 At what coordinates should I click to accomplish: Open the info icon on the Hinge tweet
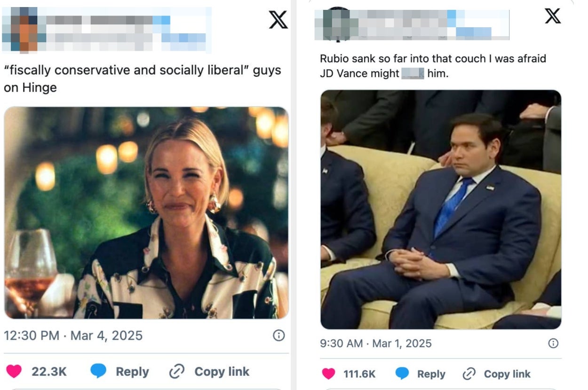pyautogui.click(x=278, y=335)
